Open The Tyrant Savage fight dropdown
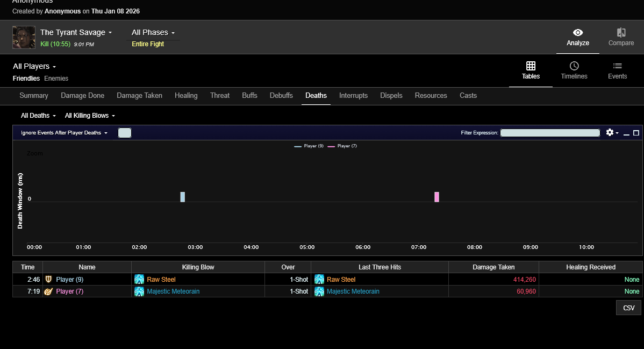The image size is (644, 349). 76,32
